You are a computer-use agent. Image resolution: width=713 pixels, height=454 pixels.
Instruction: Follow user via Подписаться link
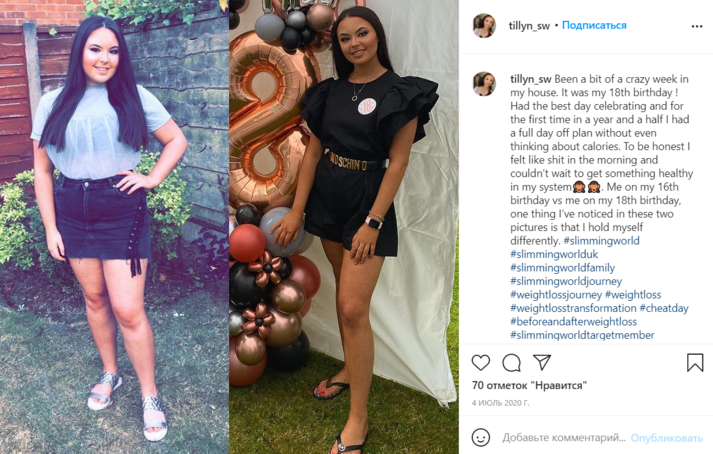click(x=594, y=25)
